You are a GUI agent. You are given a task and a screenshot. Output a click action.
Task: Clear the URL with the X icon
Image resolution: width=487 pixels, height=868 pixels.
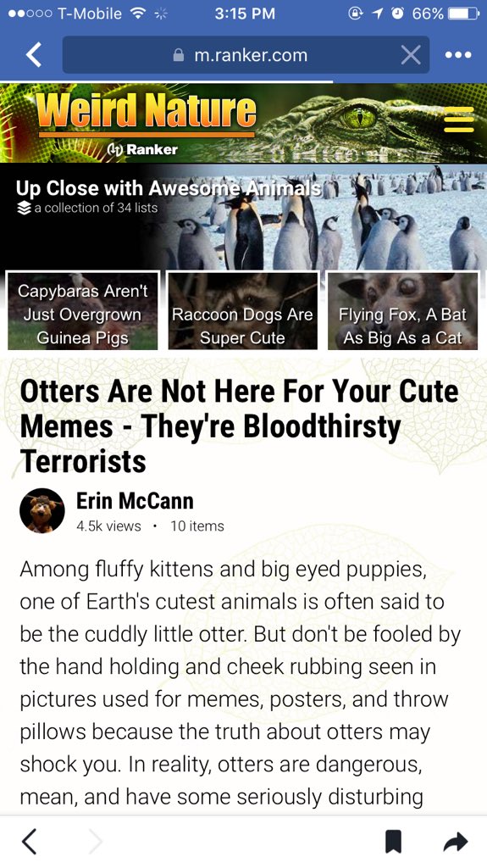(411, 55)
